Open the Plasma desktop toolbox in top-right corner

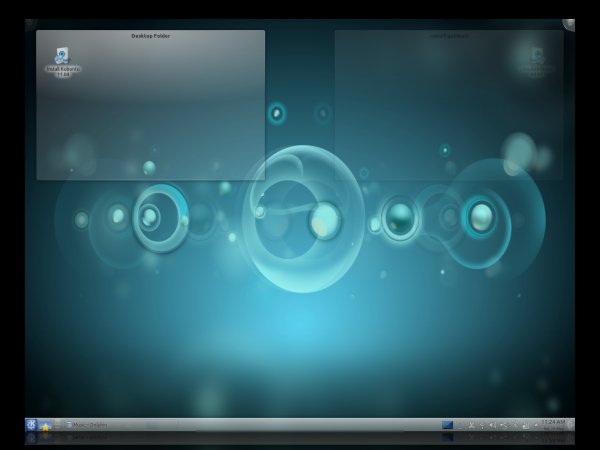(x=569, y=25)
